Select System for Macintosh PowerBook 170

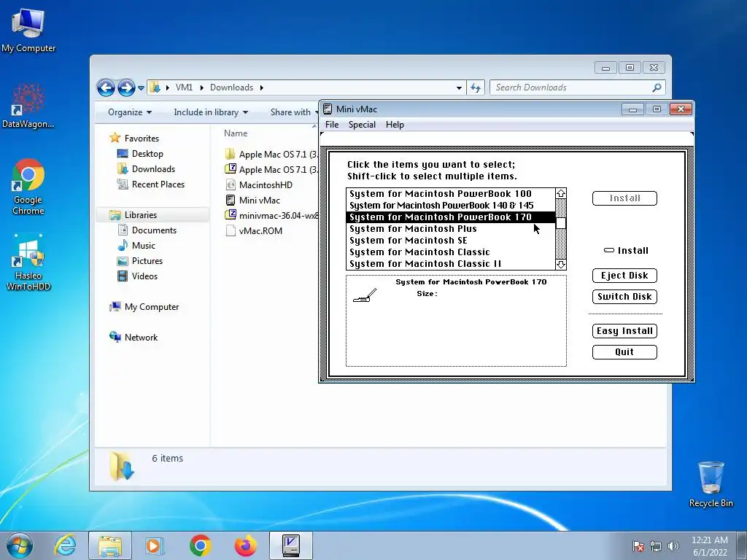tap(451, 217)
